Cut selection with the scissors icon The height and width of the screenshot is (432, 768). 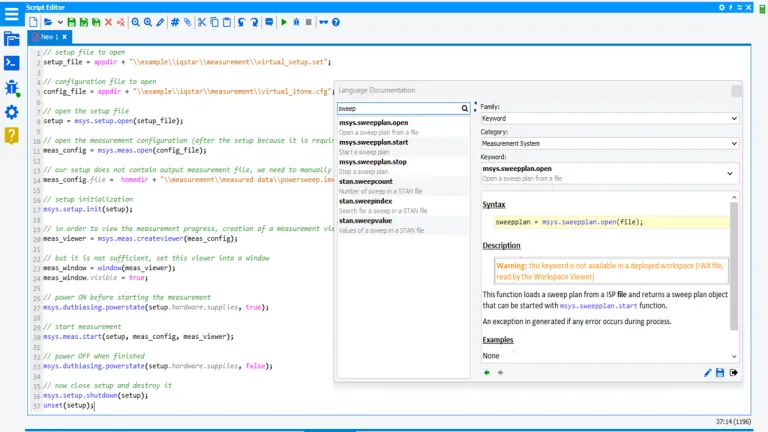[202, 22]
